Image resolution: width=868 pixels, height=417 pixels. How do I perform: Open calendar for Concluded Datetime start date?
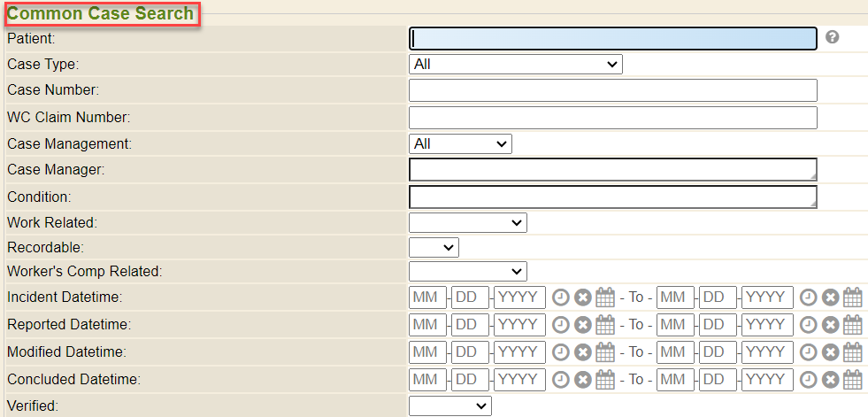(x=604, y=380)
